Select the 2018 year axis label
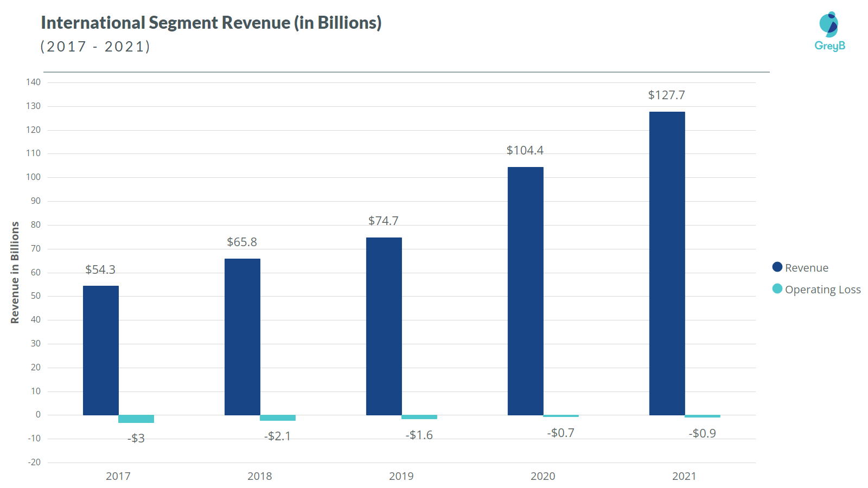The height and width of the screenshot is (488, 868). 259,476
